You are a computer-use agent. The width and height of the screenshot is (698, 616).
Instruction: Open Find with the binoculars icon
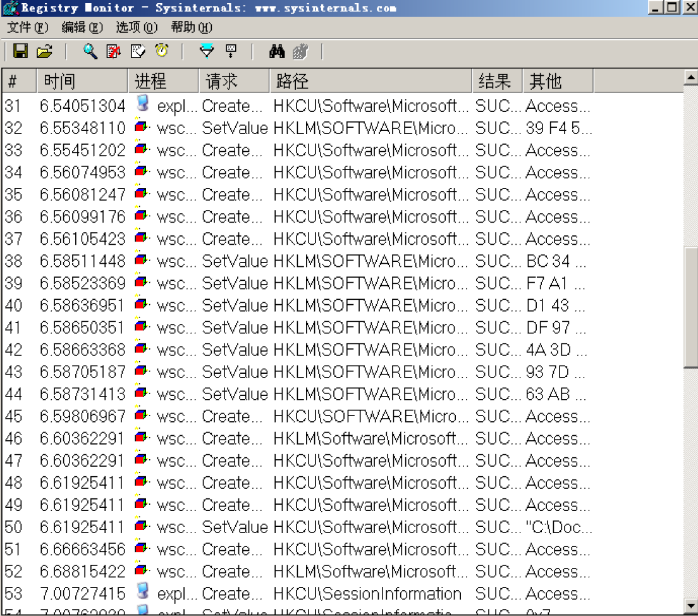(277, 51)
